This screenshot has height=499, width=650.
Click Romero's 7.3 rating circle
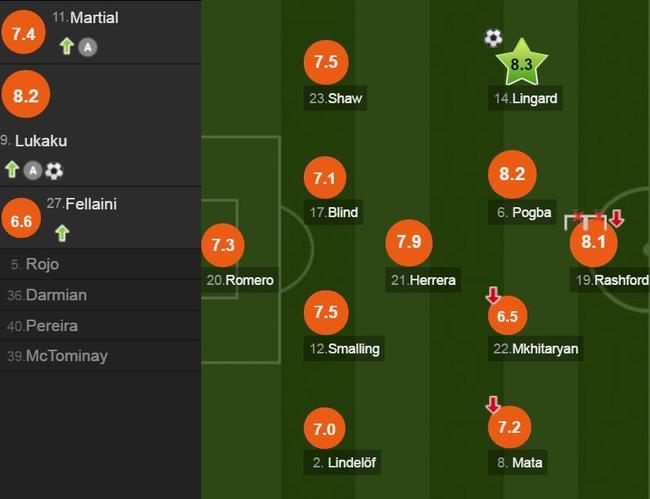223,245
